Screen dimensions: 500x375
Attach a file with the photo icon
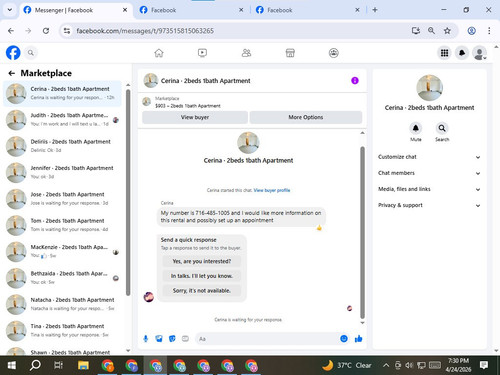point(159,339)
